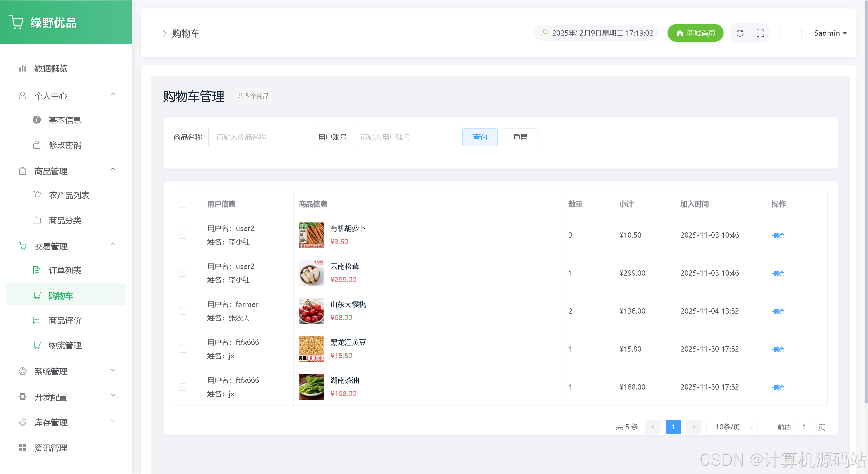The width and height of the screenshot is (868, 474).
Task: Click the refresh icon in header
Action: (x=740, y=33)
